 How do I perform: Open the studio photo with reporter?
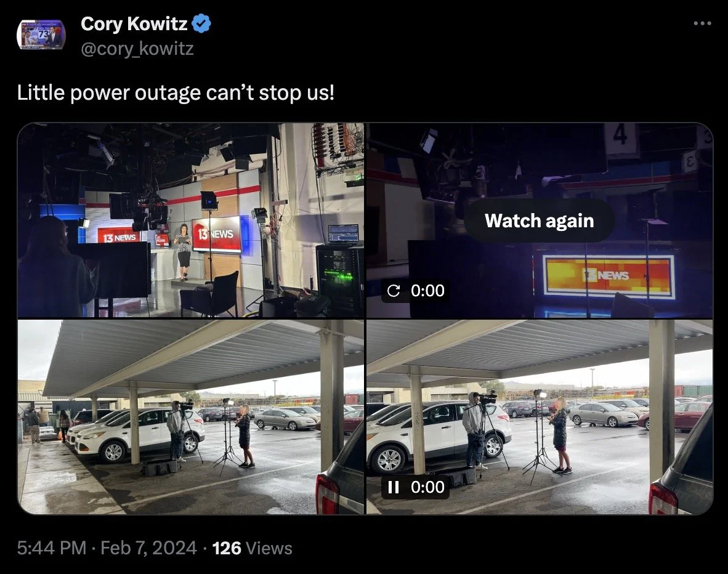191,220
